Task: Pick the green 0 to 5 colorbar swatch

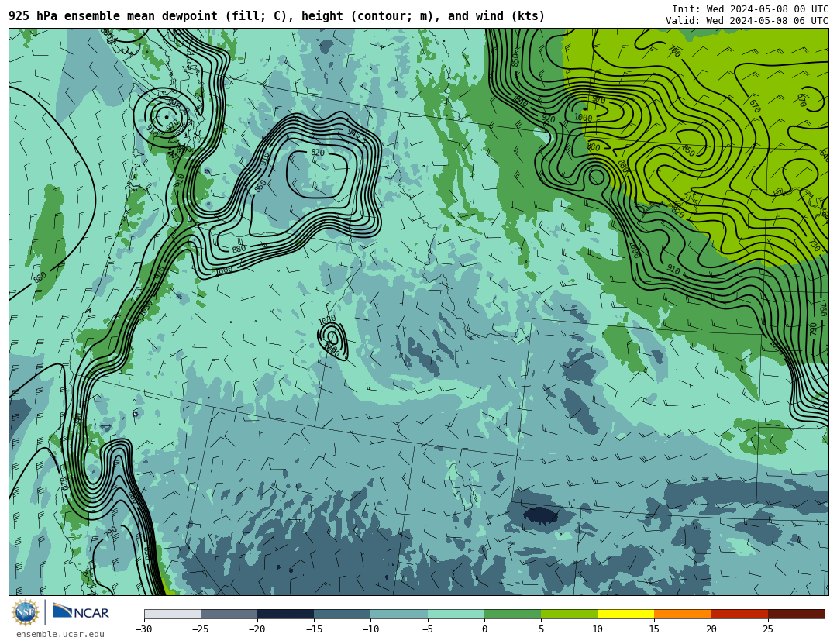Action: (512, 614)
